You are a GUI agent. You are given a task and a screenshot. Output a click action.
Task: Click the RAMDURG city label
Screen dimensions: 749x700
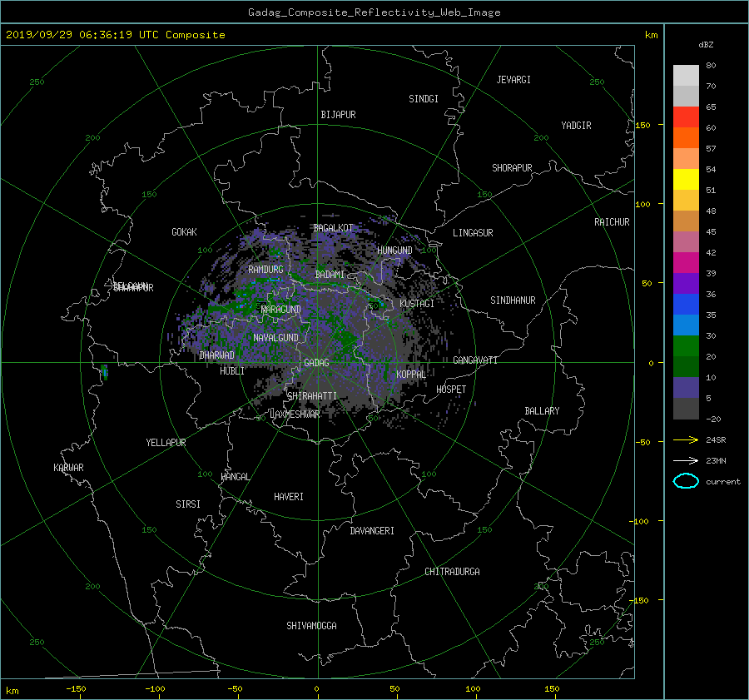(x=265, y=270)
